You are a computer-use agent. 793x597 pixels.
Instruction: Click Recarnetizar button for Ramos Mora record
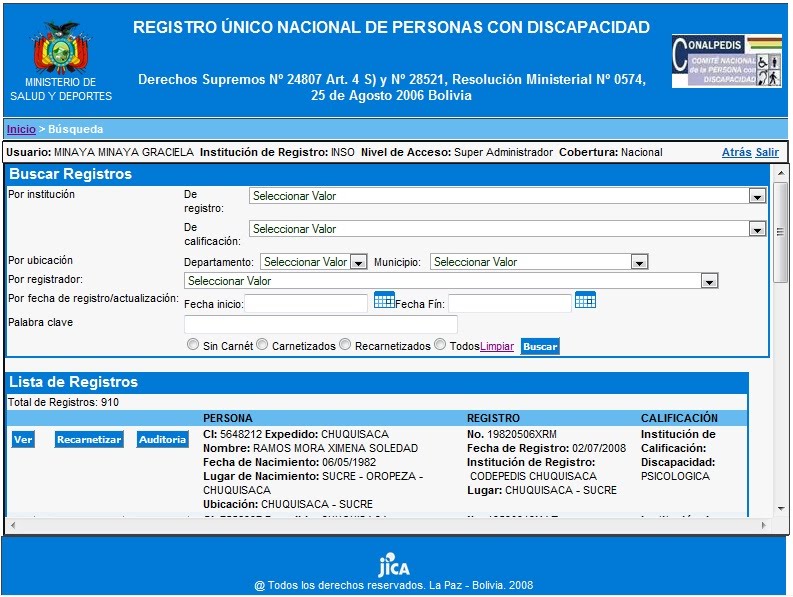point(89,440)
